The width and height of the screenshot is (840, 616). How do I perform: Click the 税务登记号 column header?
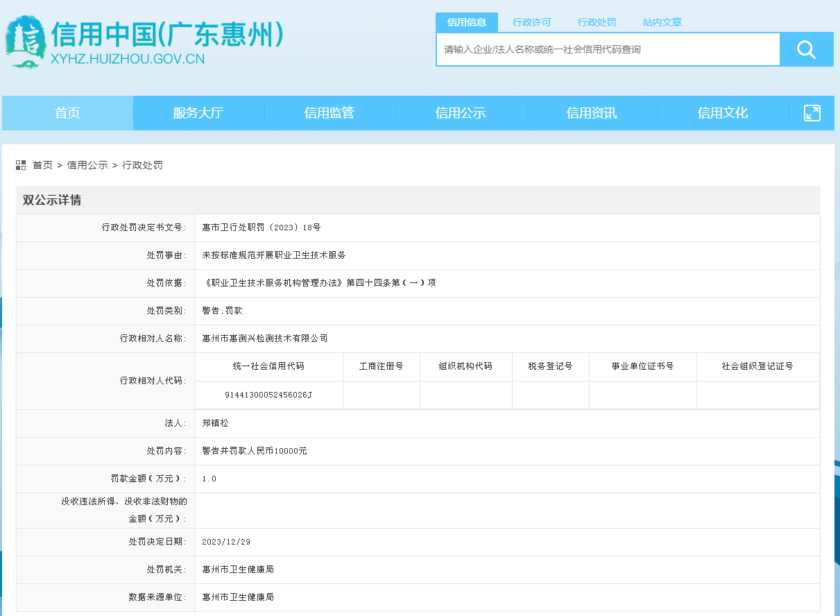pyautogui.click(x=550, y=366)
